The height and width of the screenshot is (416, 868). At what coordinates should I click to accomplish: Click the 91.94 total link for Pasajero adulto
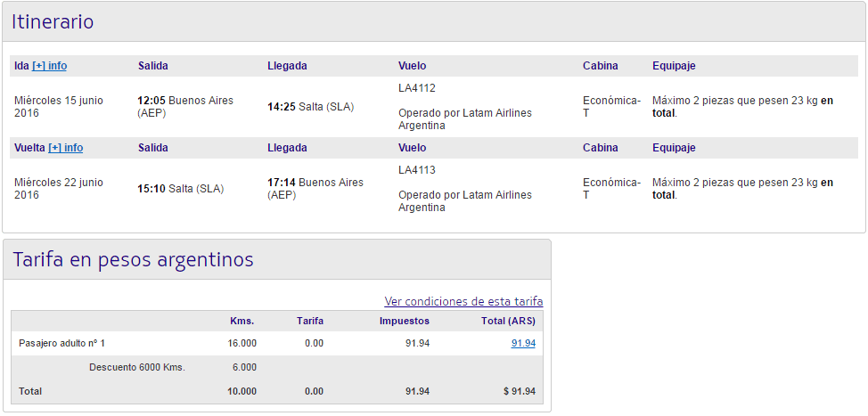coord(523,344)
